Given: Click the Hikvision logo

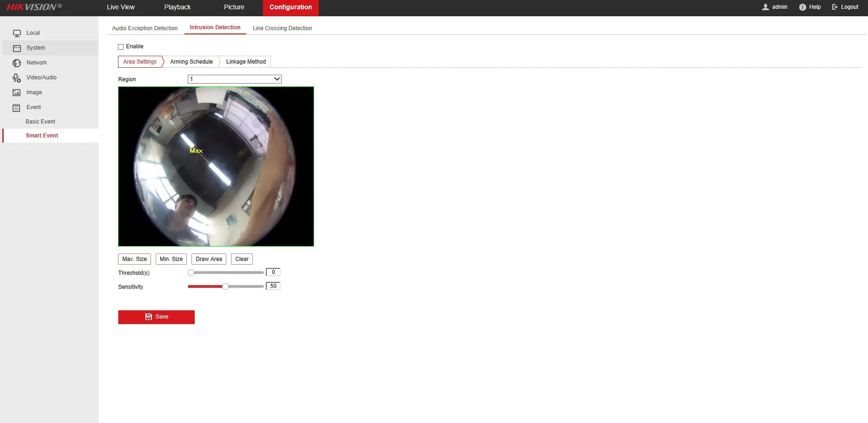Looking at the screenshot, I should pyautogui.click(x=33, y=7).
